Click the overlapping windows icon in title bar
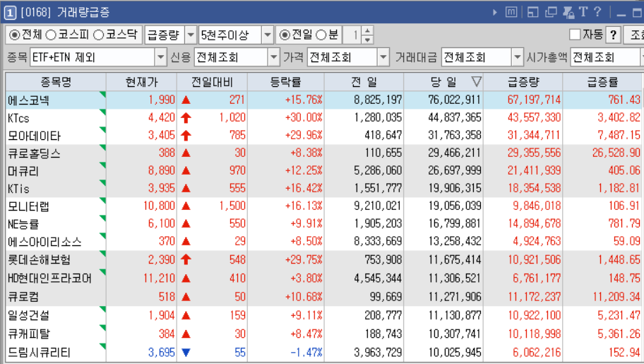Viewport: 644px width, 364px height. (551, 12)
